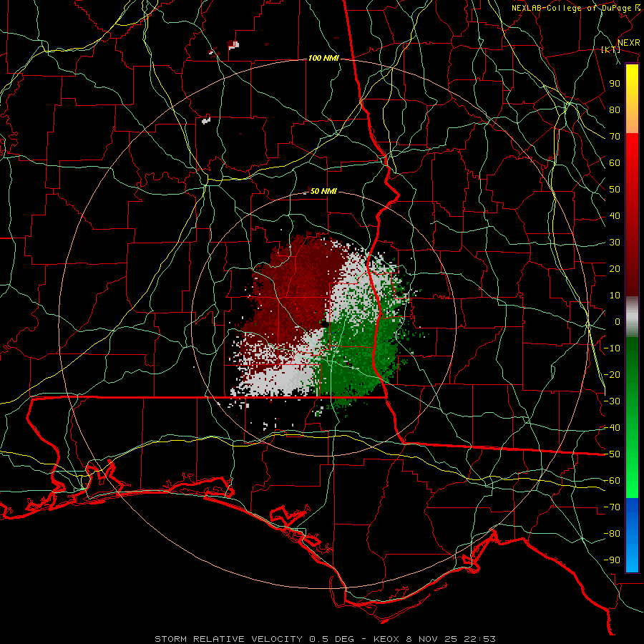Click the -50 value on the velocity scale

[612, 454]
